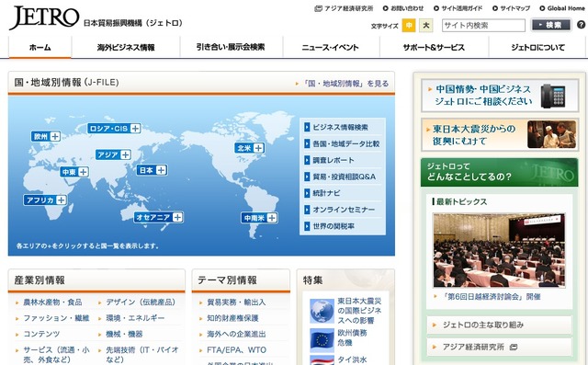Click the EU flag icon in 特集
The height and width of the screenshot is (365, 588).
pyautogui.click(x=322, y=340)
